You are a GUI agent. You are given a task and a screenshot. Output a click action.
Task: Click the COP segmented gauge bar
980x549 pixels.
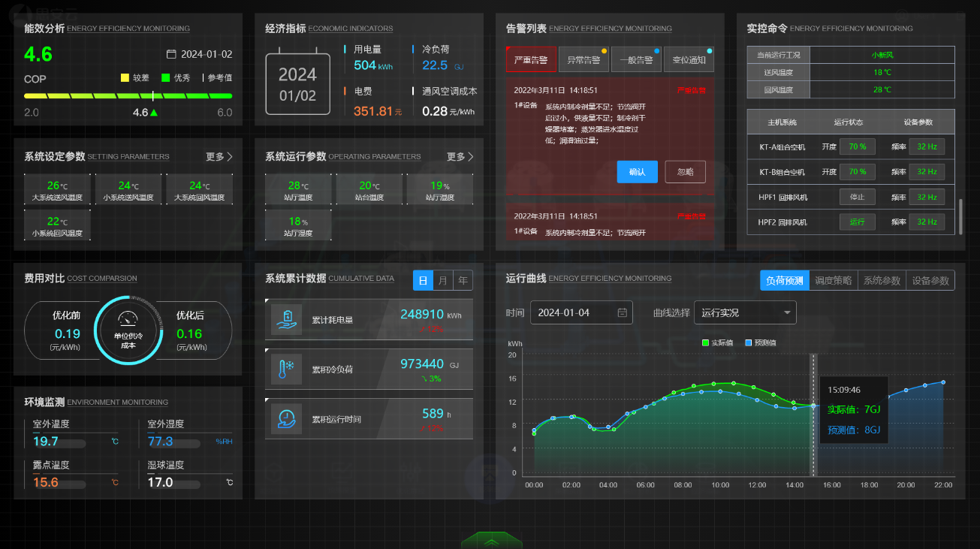tap(128, 96)
